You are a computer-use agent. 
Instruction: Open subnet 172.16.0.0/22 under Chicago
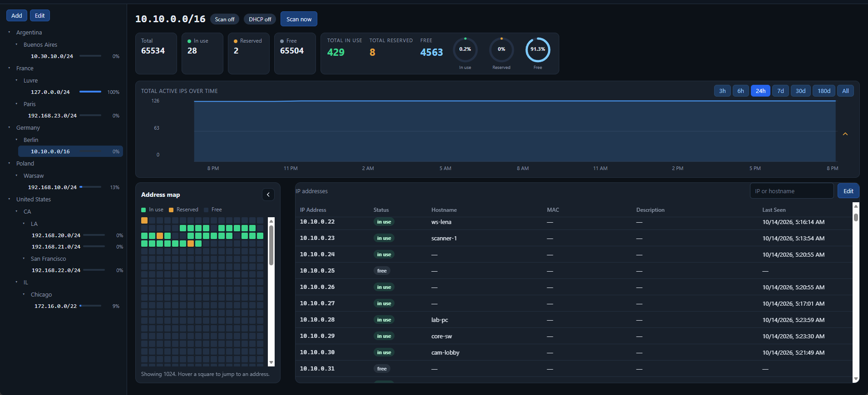tap(55, 306)
